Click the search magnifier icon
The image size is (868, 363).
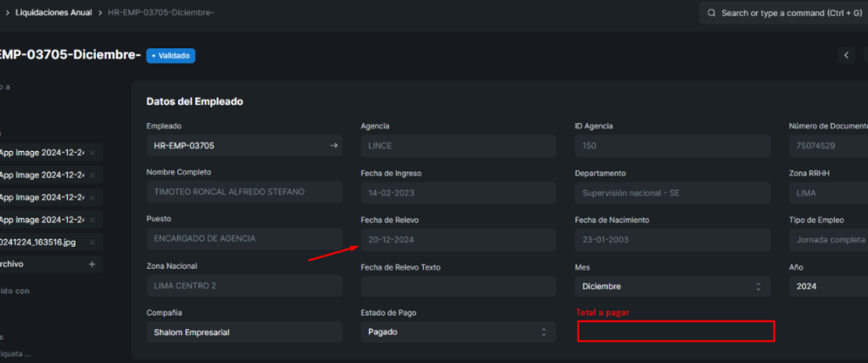(710, 14)
